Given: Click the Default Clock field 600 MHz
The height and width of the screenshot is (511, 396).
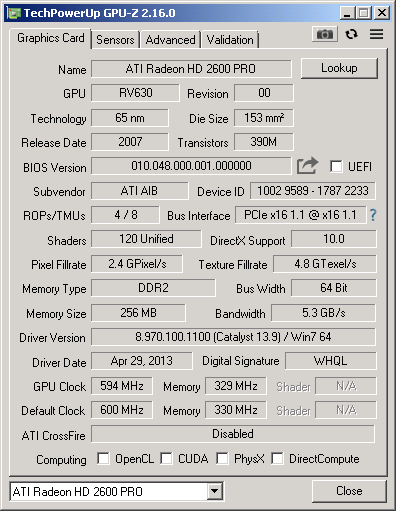Looking at the screenshot, I should point(122,410).
